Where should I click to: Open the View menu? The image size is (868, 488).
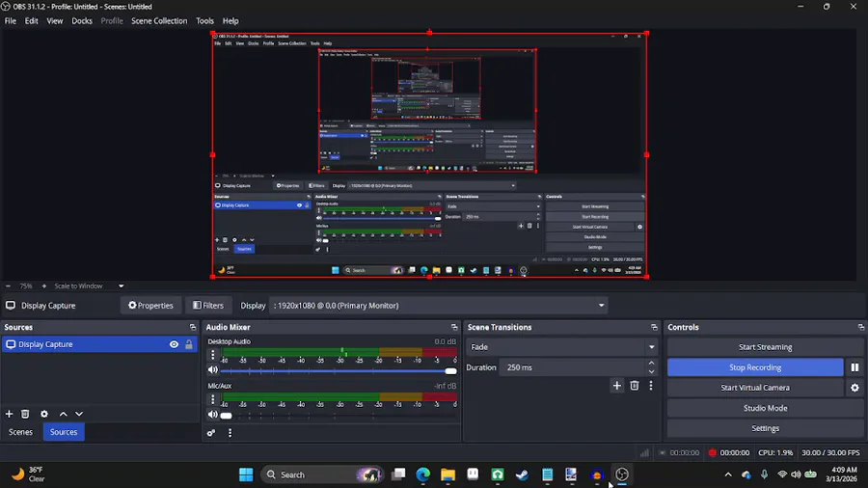click(55, 21)
